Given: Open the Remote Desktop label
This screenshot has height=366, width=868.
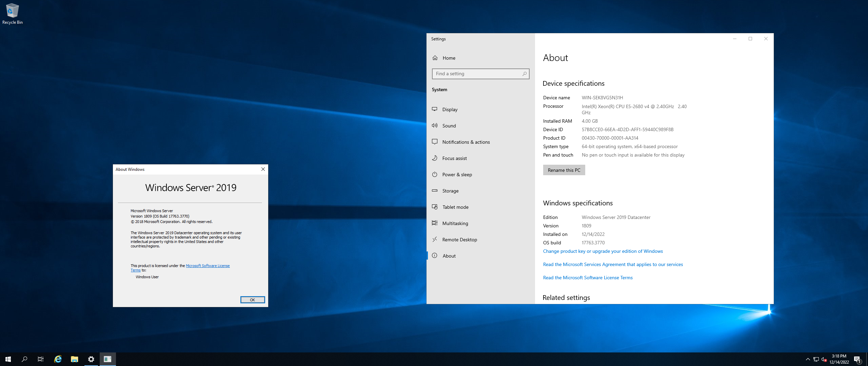Looking at the screenshot, I should click(x=460, y=240).
